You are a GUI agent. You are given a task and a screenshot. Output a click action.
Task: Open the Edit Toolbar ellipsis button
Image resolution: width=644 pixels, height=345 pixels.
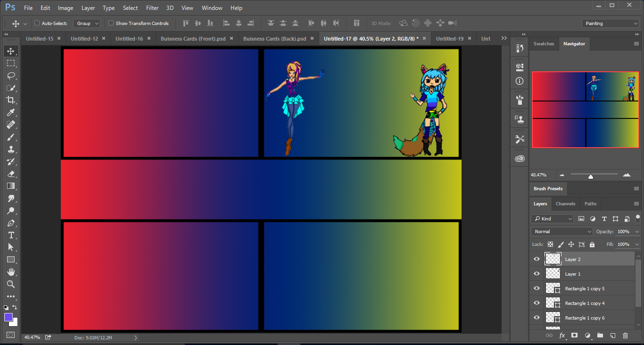(11, 296)
